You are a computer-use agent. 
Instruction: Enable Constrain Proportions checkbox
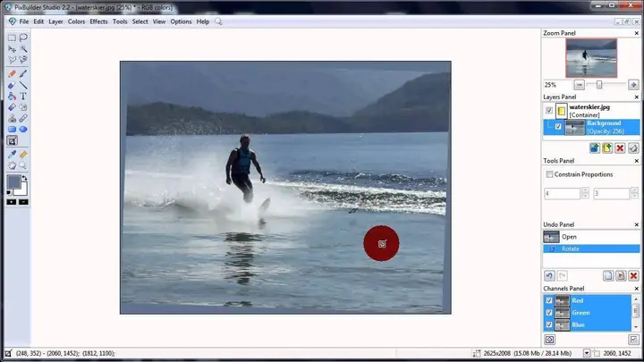click(x=549, y=174)
